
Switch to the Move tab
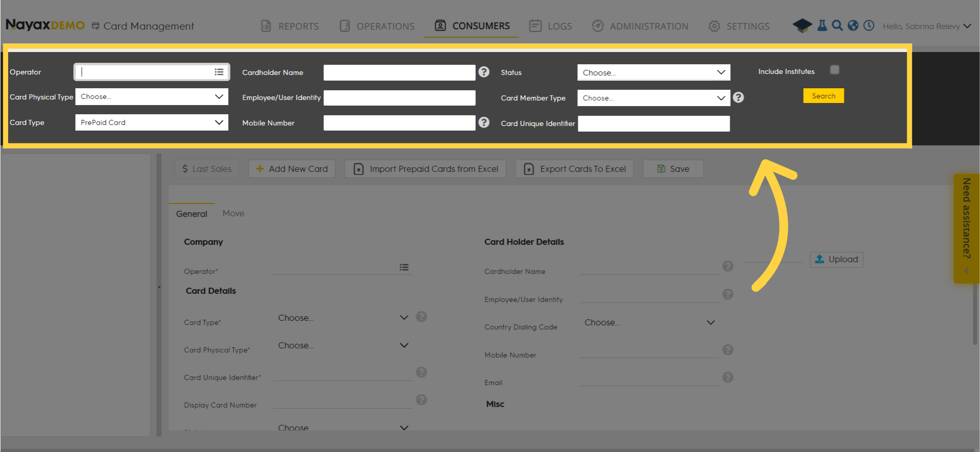(x=234, y=213)
